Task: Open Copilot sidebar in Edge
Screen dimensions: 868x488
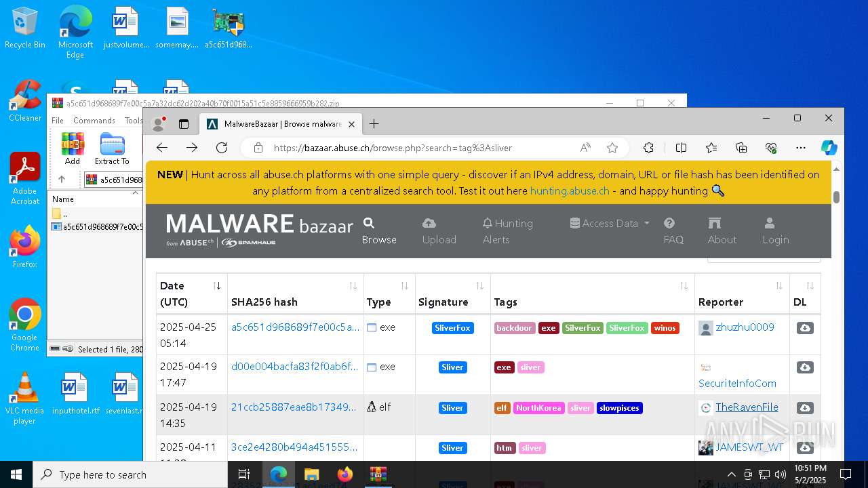Action: coord(829,148)
